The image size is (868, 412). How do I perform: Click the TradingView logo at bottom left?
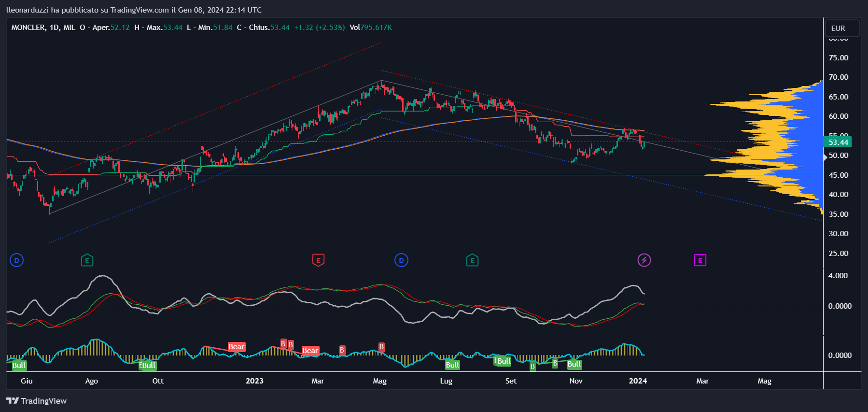point(36,401)
